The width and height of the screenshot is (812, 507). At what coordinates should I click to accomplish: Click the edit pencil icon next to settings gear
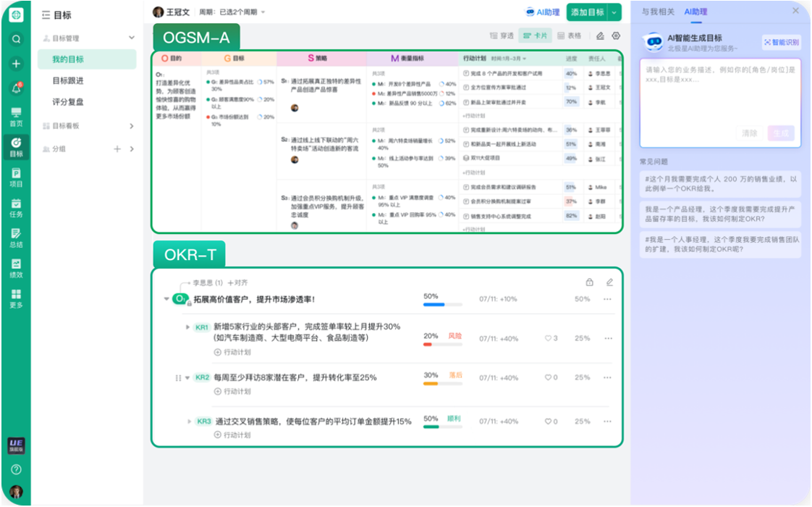coord(600,35)
